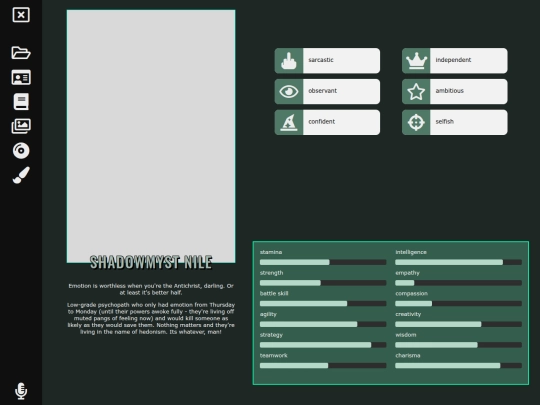
Task: Click the strategy stat bar
Action: (x=323, y=345)
